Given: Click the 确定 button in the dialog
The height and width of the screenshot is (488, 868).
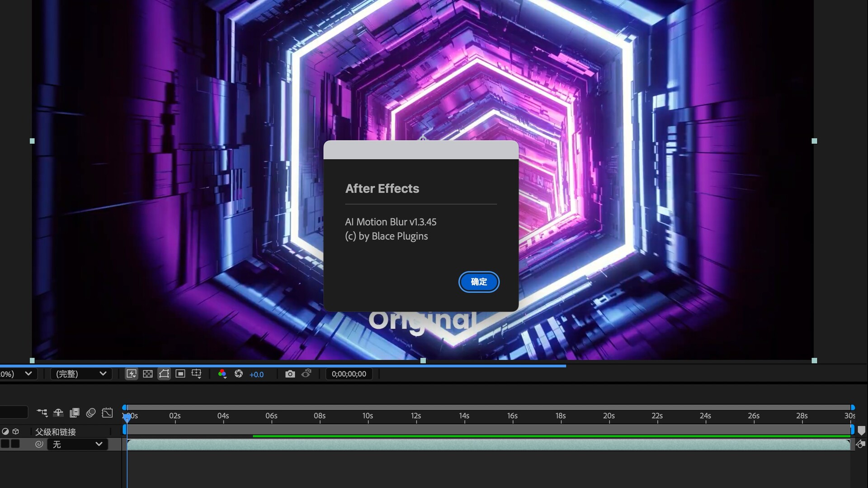Looking at the screenshot, I should [x=479, y=282].
